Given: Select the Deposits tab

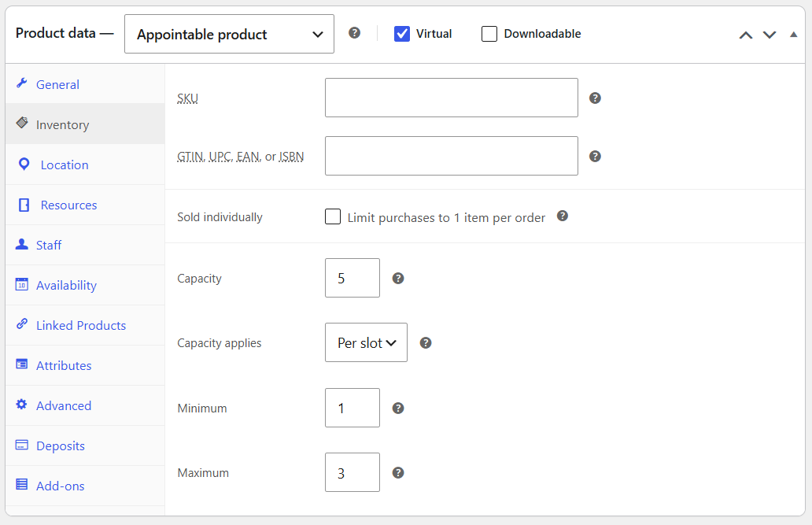Looking at the screenshot, I should click(x=85, y=446).
